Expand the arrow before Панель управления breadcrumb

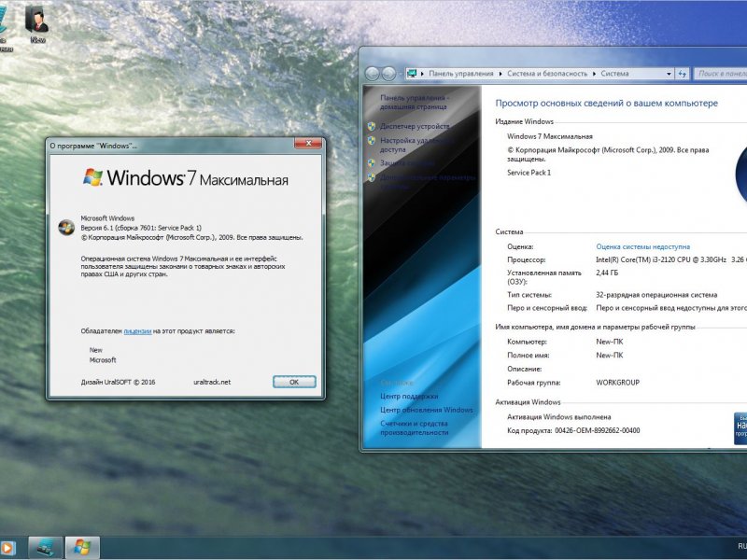point(423,74)
